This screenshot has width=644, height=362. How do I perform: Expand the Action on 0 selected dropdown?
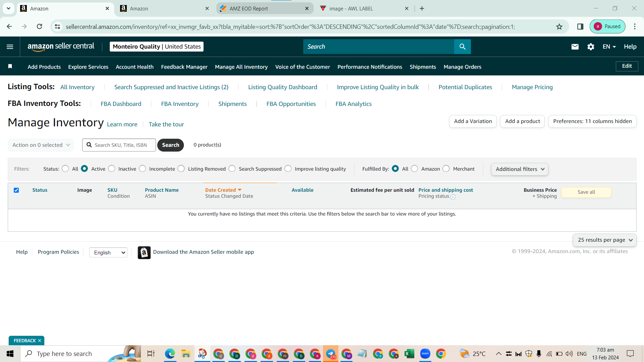point(41,145)
